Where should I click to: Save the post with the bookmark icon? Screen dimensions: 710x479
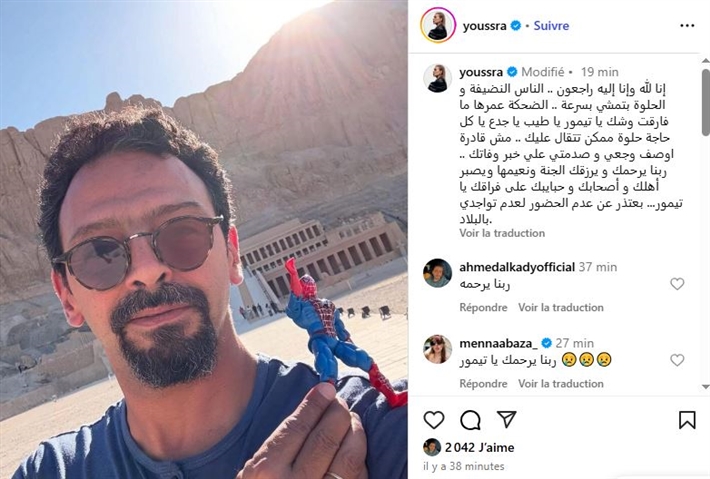(x=687, y=420)
